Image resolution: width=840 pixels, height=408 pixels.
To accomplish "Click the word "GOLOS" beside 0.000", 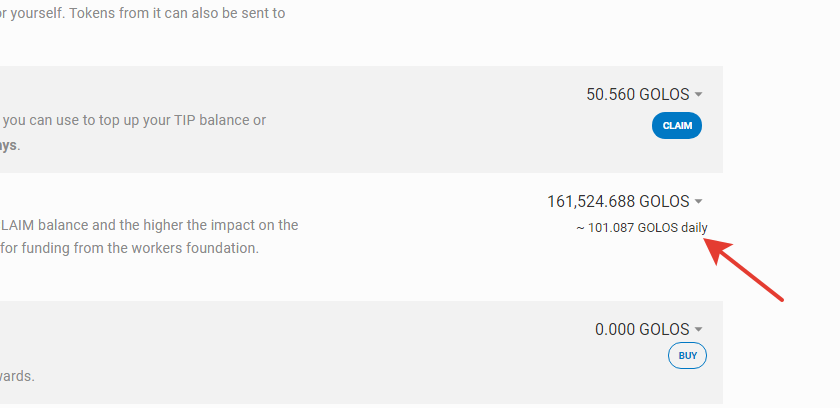I will point(664,329).
